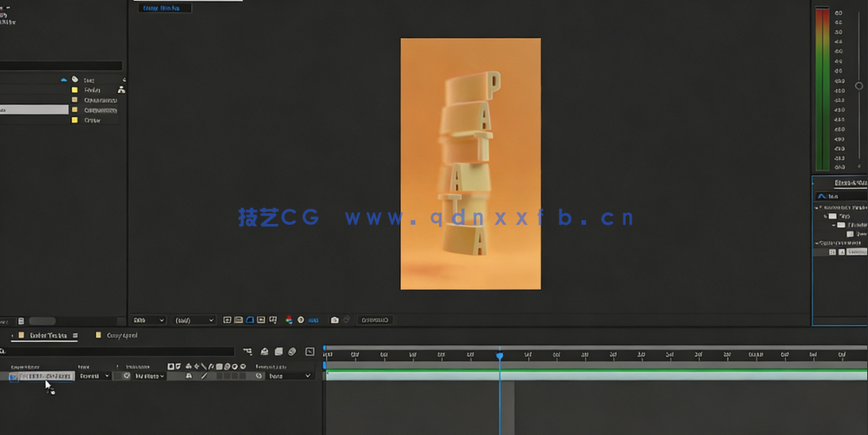Viewport: 868px width, 435px height.
Task: Click the person-shaped icon in Project panel
Action: pyautogui.click(x=121, y=90)
